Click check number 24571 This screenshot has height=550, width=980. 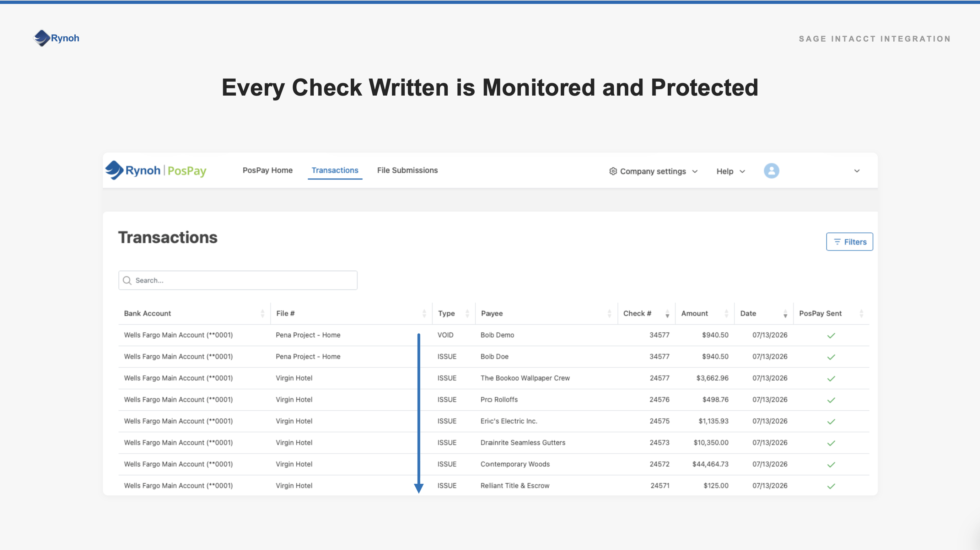click(660, 486)
